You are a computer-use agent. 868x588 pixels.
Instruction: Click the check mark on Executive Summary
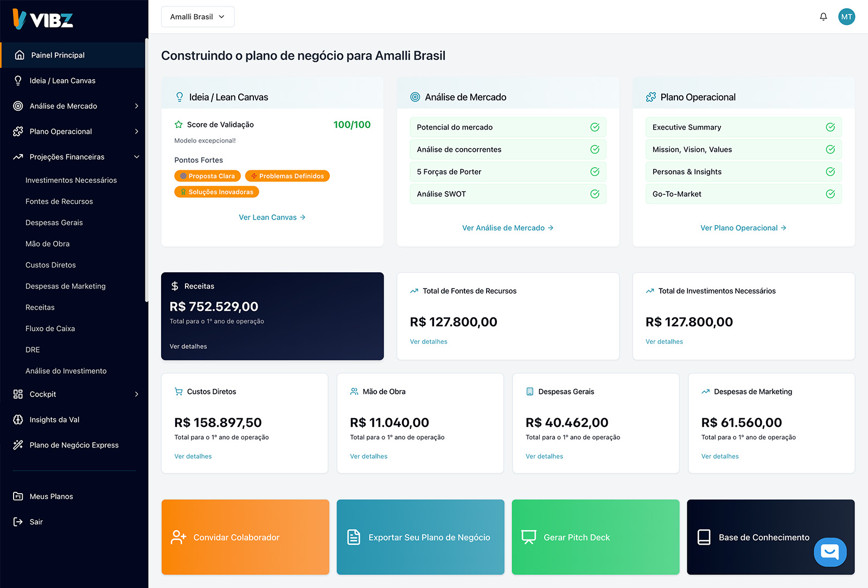[830, 127]
